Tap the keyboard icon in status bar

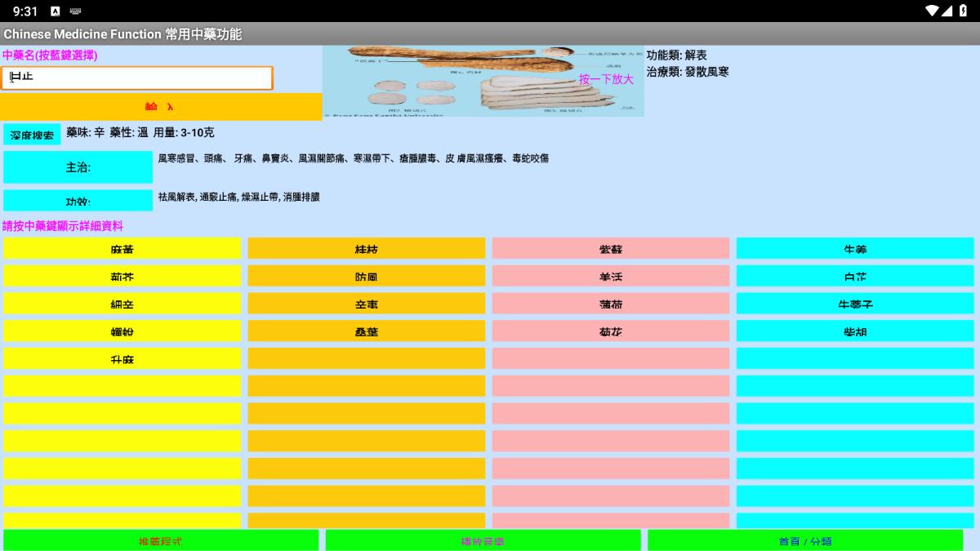point(75,11)
